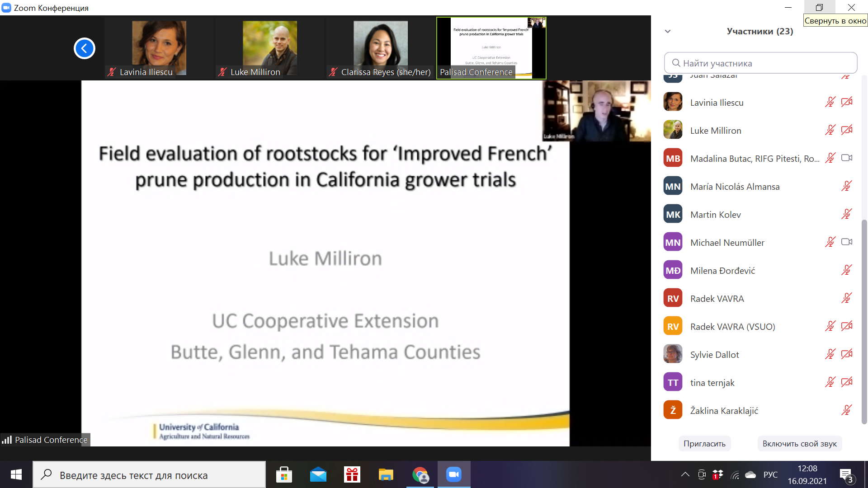This screenshot has width=868, height=488.
Task: Select Ž avatar for Žaklina Karaklajić
Action: 673,410
